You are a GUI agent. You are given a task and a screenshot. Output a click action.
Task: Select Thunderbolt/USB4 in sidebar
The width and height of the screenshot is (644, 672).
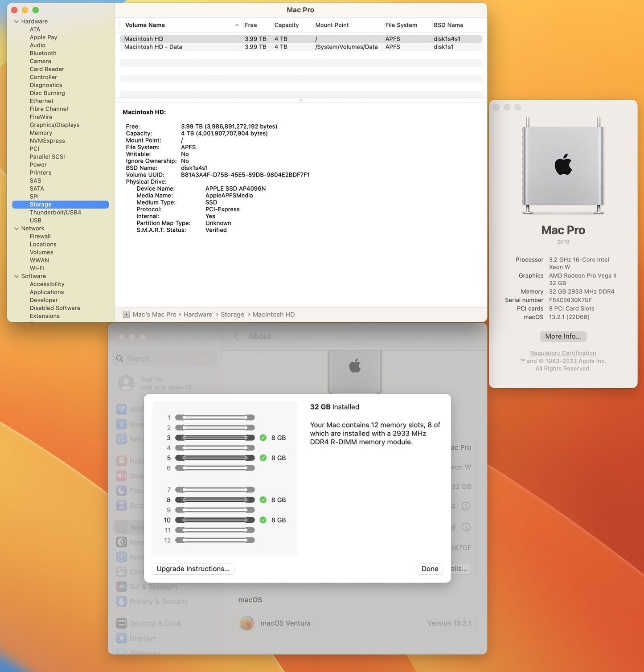point(55,213)
